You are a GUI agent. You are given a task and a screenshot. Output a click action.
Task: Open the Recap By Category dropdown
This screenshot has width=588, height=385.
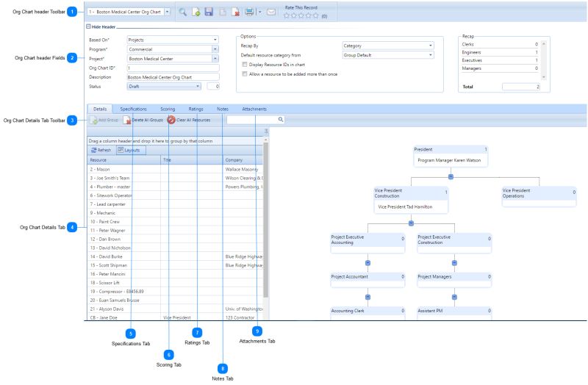(388, 46)
